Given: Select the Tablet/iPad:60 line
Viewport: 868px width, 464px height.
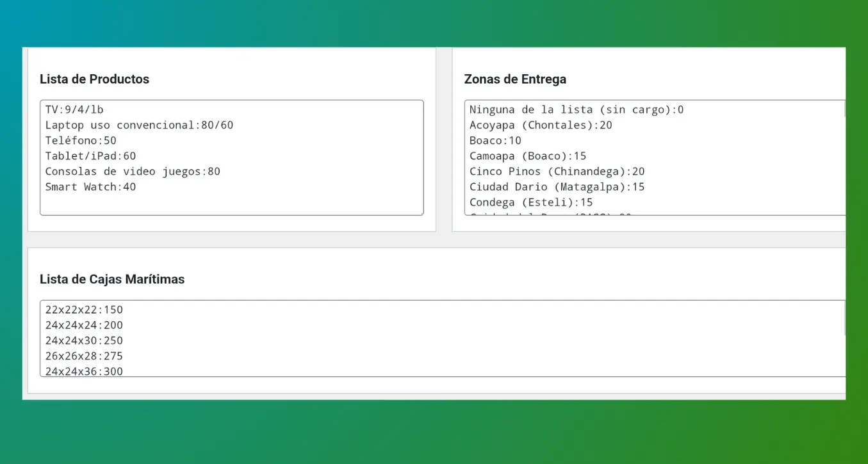Looking at the screenshot, I should point(90,156).
